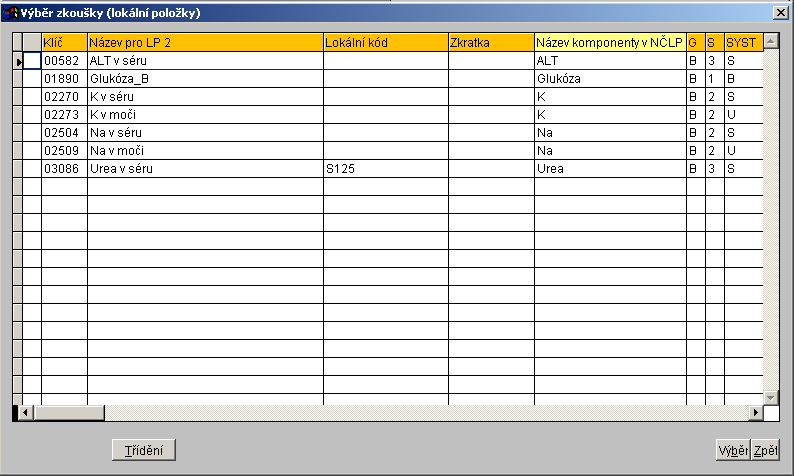Pick the K v moči entry
The height and width of the screenshot is (476, 795).
point(205,115)
